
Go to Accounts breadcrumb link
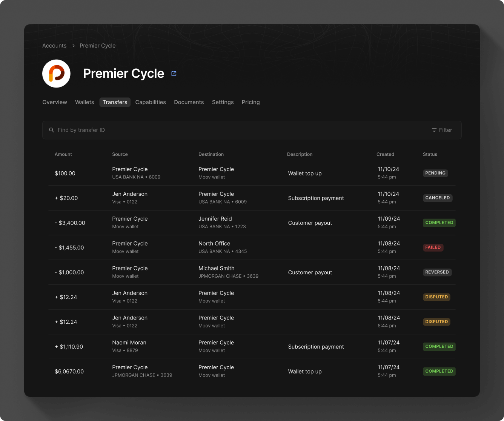pyautogui.click(x=54, y=46)
